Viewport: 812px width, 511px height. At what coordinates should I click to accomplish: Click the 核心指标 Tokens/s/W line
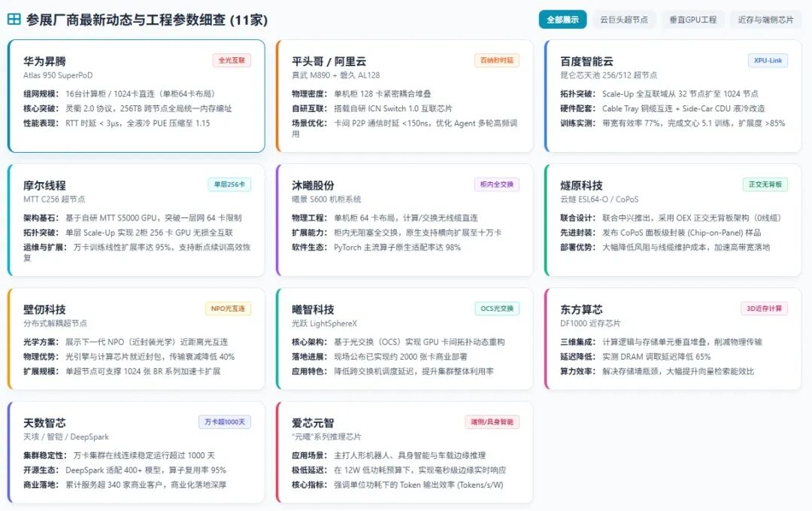397,485
